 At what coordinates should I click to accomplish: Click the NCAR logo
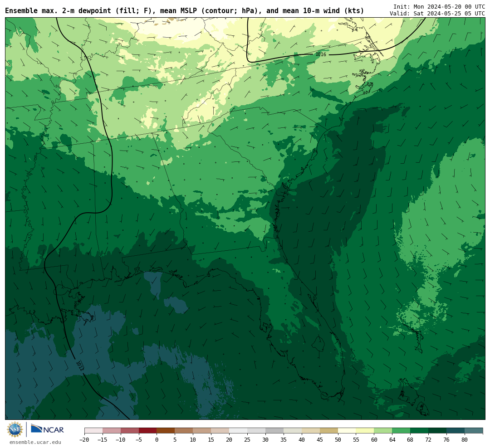pos(47,429)
